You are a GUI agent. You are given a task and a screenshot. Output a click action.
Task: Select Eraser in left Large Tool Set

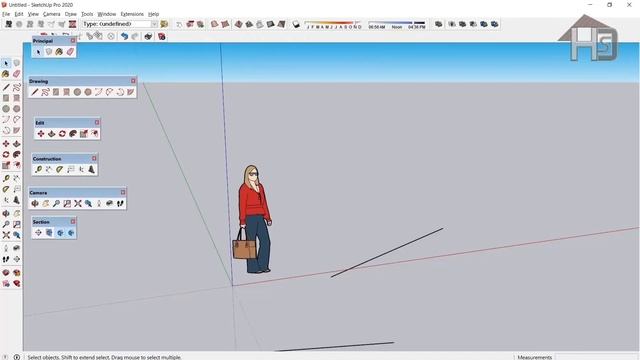(x=16, y=74)
